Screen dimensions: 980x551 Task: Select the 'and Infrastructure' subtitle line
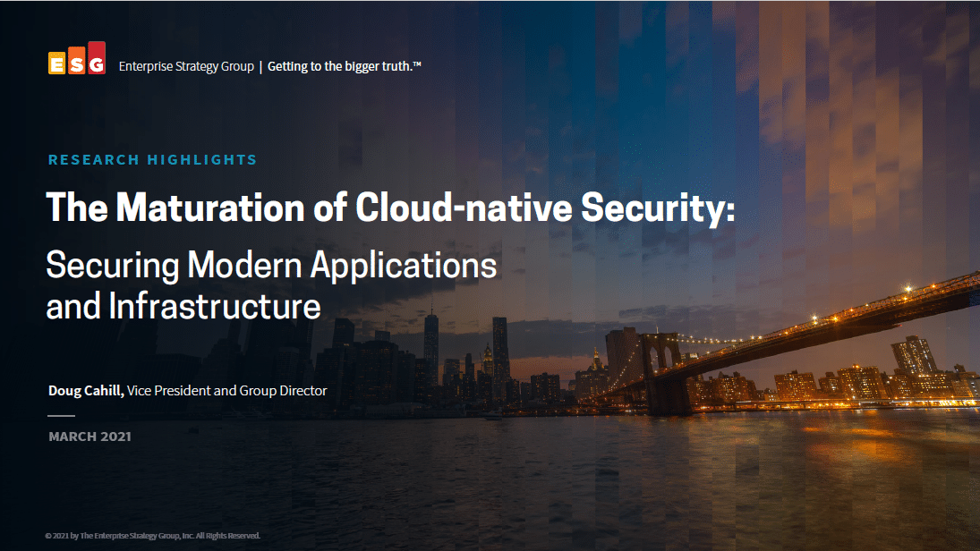pos(183,307)
